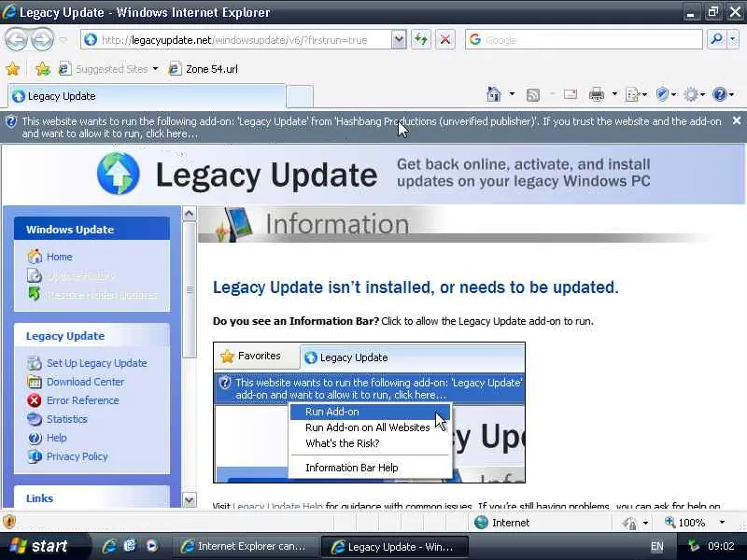
Task: Click the EN language indicator
Action: (x=657, y=547)
